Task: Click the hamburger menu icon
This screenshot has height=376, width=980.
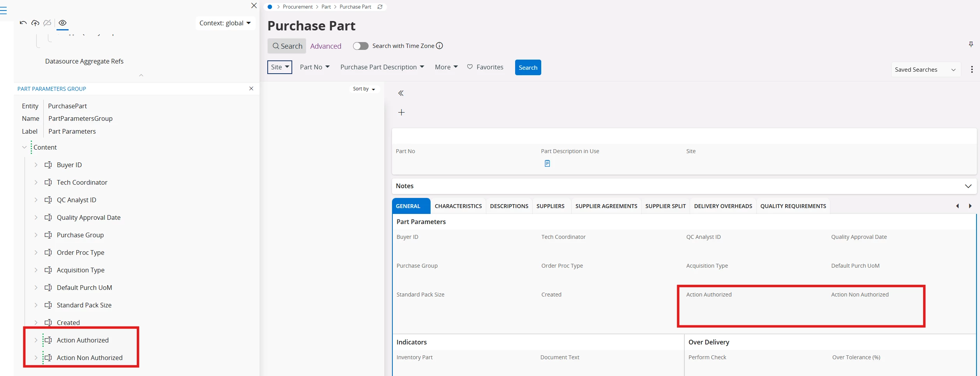Action: [4, 11]
